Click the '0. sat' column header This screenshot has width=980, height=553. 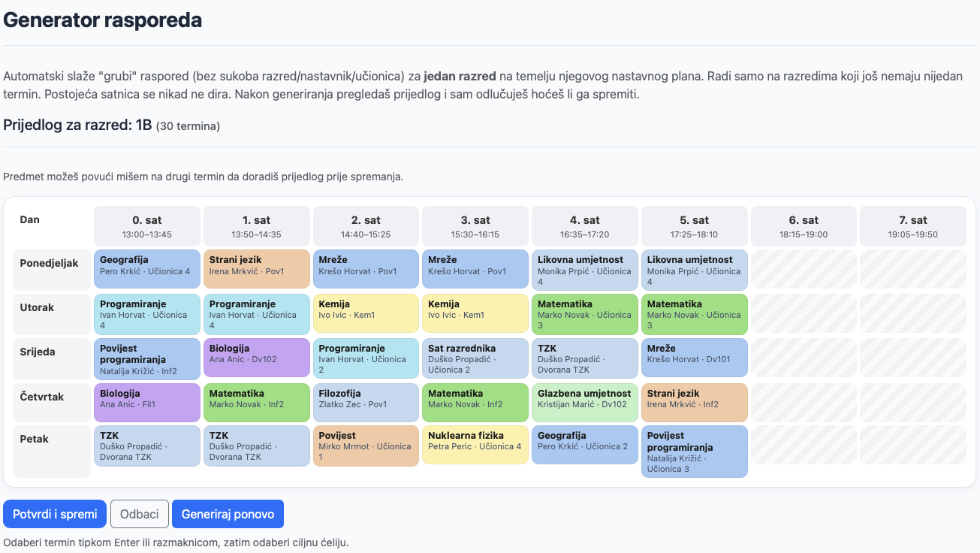(x=147, y=226)
